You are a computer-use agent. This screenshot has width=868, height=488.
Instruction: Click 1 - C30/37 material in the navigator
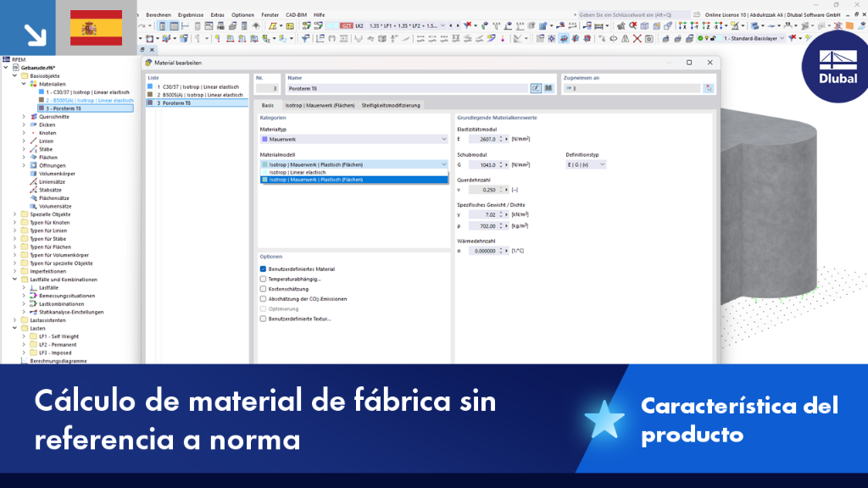(x=87, y=92)
